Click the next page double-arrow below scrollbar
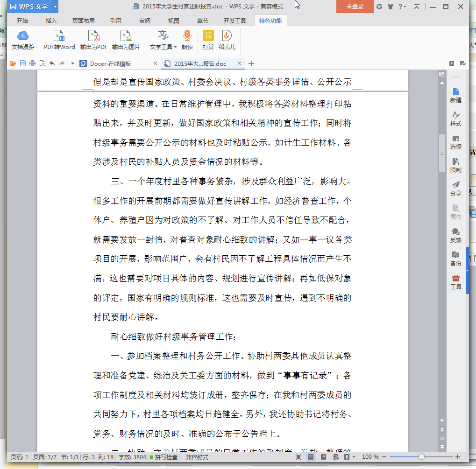The image size is (476, 469). pos(442,447)
